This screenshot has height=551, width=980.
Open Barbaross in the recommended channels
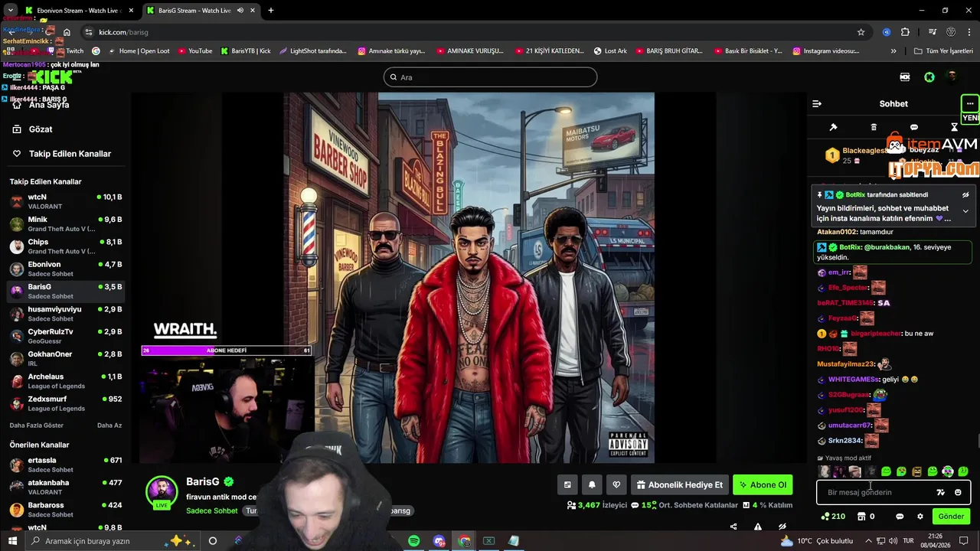pos(65,510)
